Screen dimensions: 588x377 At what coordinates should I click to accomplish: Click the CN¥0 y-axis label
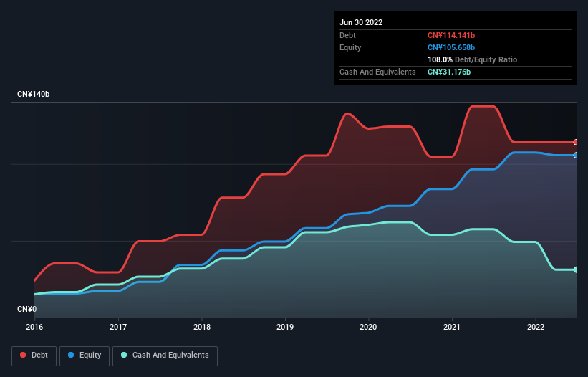pyautogui.click(x=27, y=309)
